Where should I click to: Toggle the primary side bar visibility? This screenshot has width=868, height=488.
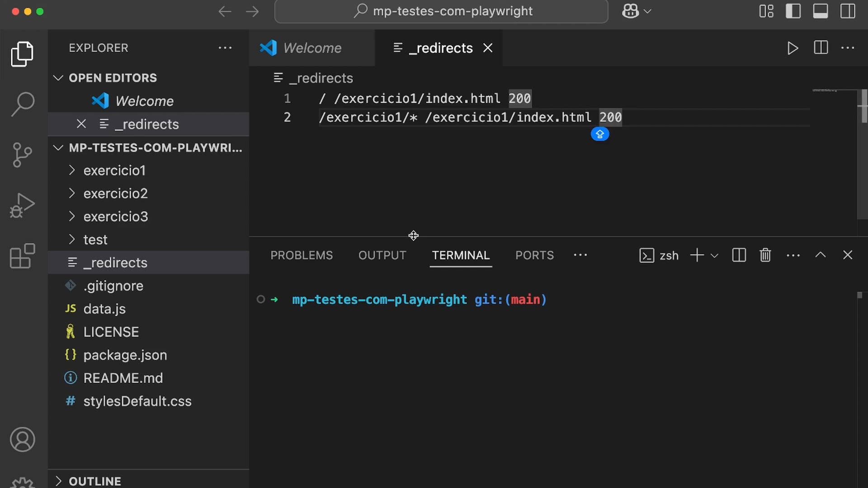tap(793, 11)
